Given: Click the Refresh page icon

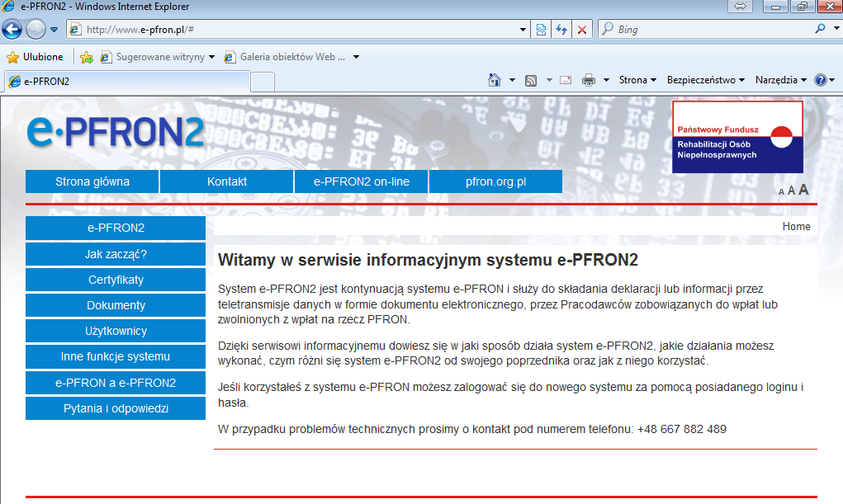Looking at the screenshot, I should (561, 30).
